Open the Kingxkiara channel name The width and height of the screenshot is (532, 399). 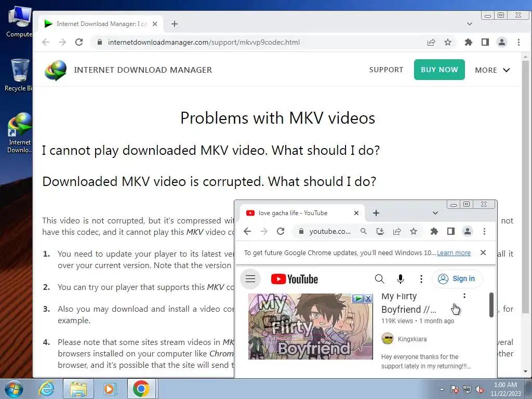(412, 339)
